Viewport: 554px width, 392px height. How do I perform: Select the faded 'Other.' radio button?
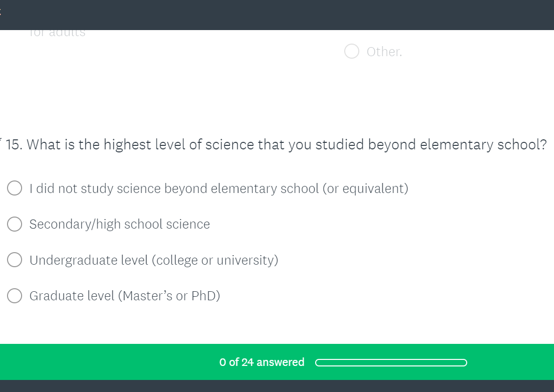pyautogui.click(x=352, y=52)
